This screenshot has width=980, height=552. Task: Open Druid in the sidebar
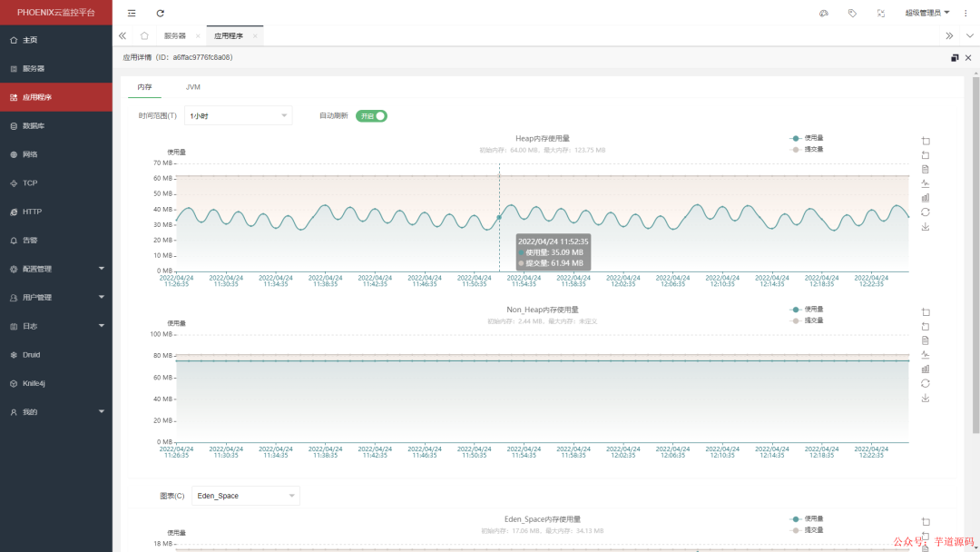tap(56, 354)
